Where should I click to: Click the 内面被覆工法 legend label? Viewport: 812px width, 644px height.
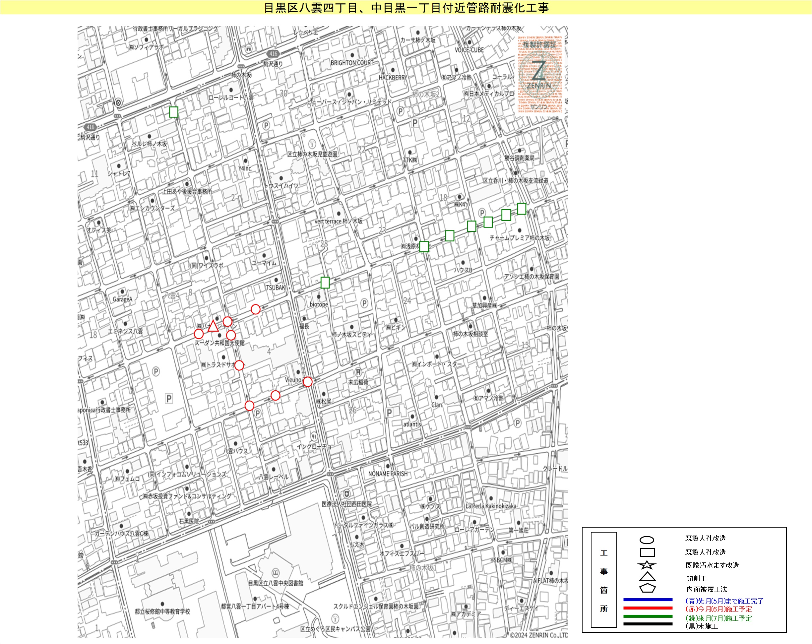[707, 589]
